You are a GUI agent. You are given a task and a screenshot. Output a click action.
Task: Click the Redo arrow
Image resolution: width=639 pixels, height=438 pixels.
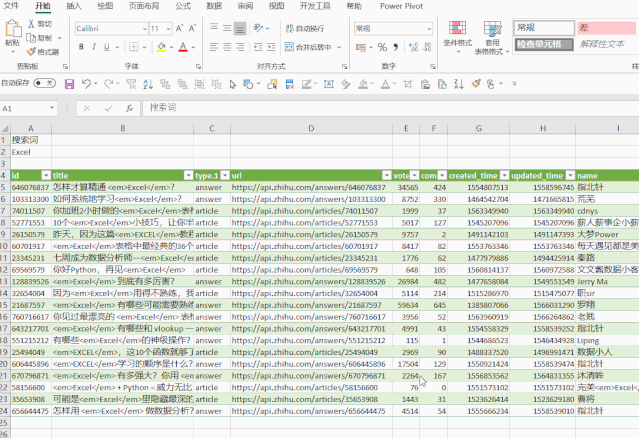click(x=108, y=84)
